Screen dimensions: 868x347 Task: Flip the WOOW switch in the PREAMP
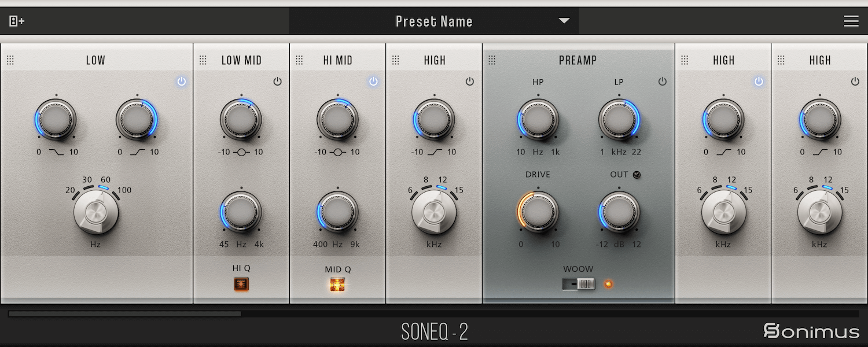578,284
